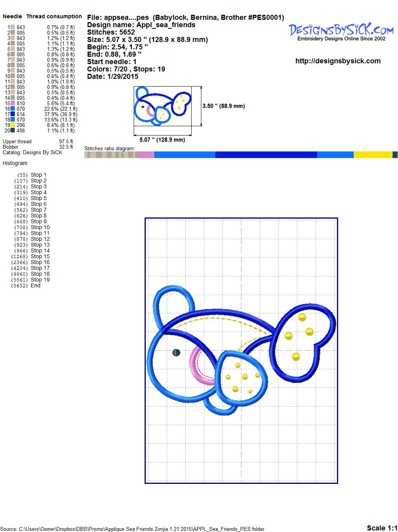Pick the pink swatch for needle 15

[x=13, y=103]
